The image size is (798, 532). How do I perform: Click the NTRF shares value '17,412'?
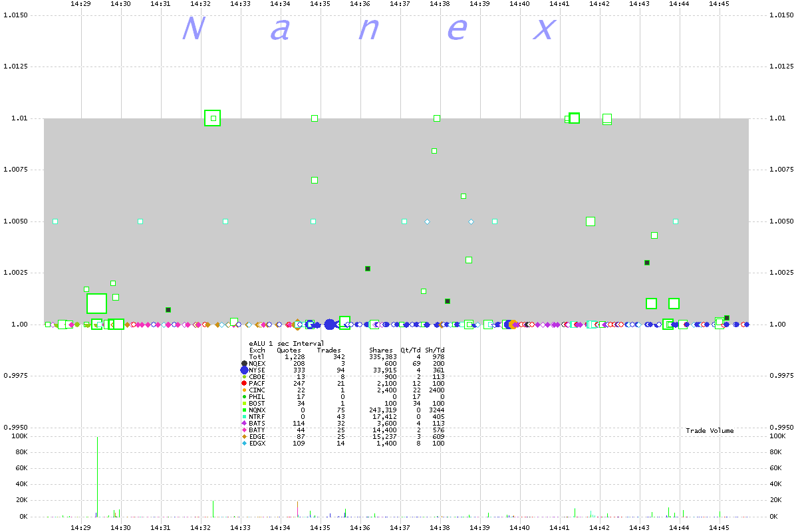point(385,416)
